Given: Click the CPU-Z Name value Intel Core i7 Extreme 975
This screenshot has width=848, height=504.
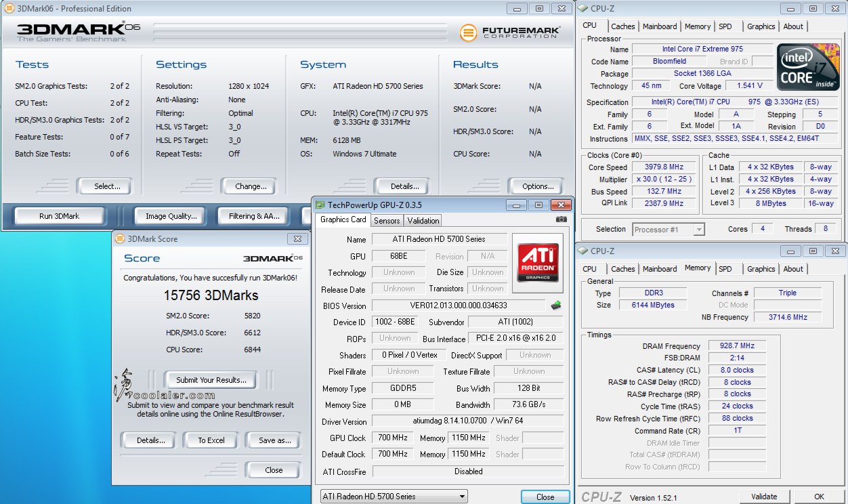Looking at the screenshot, I should tap(702, 49).
